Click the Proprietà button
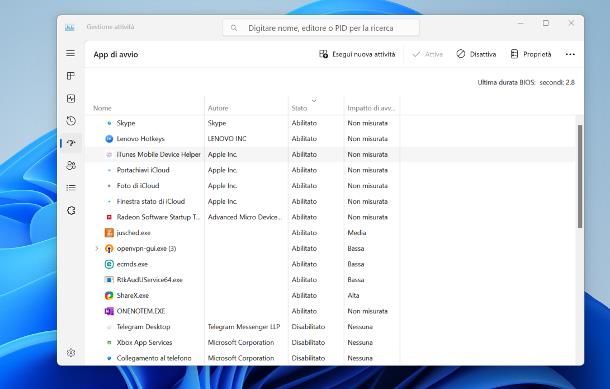The height and width of the screenshot is (389, 610). [531, 54]
